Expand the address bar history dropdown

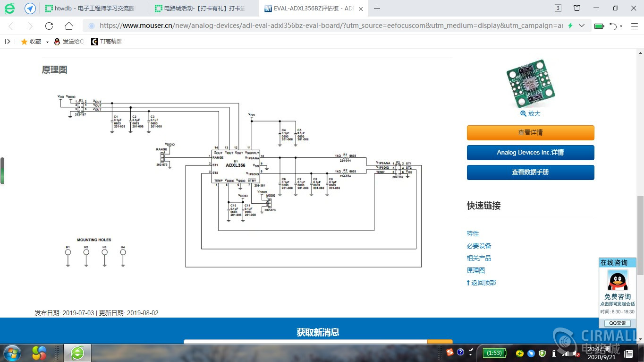(x=582, y=26)
